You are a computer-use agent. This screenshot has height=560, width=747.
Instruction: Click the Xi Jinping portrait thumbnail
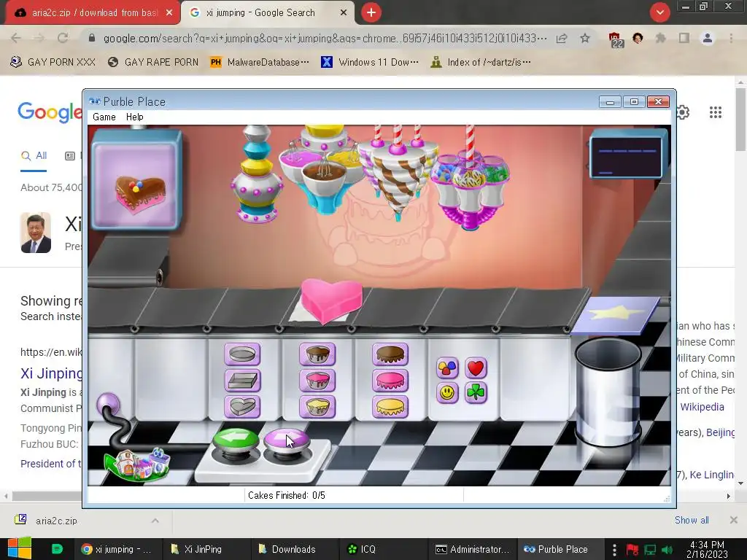[x=36, y=233]
